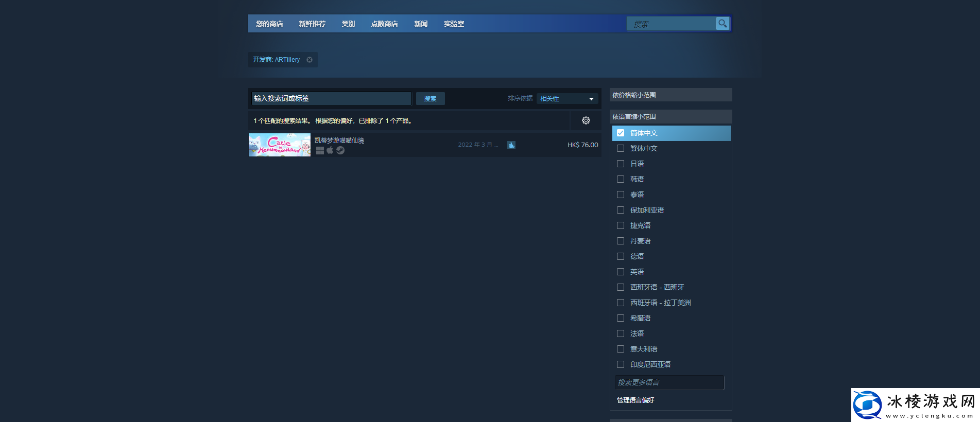This screenshot has width=980, height=422.
Task: Check the 丹麦语 language filter
Action: pos(621,241)
